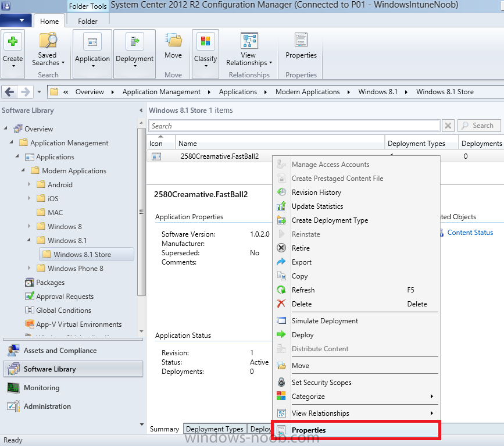This screenshot has width=504, height=446.
Task: Click the 2580Creamative.FastBall2 application icon
Action: click(156, 156)
